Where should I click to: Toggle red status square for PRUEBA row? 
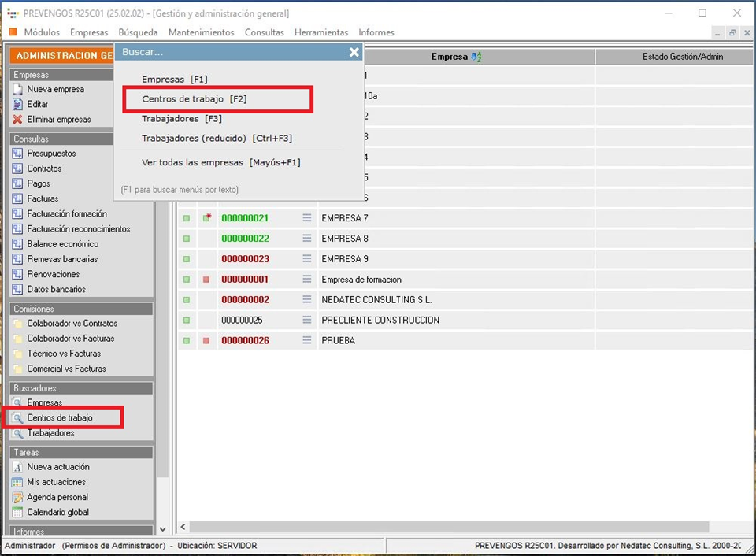pyautogui.click(x=206, y=341)
